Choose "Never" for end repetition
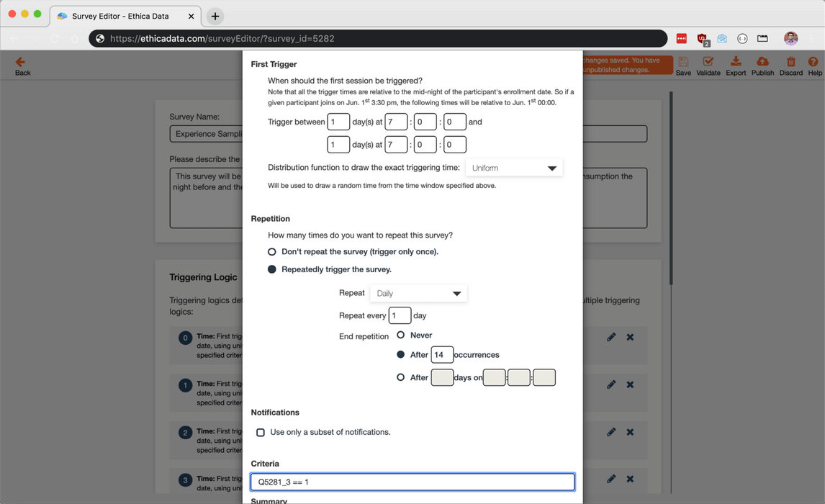 [401, 335]
